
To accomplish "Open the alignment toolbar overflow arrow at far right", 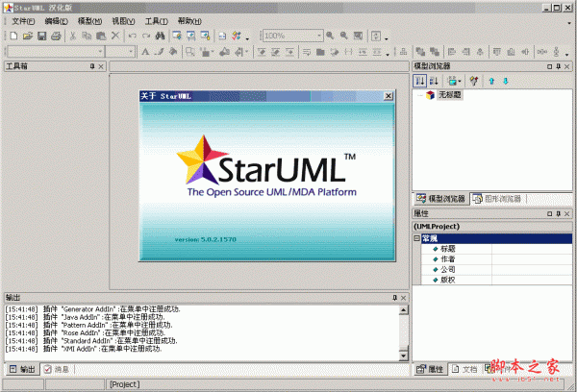I will pos(567,55).
